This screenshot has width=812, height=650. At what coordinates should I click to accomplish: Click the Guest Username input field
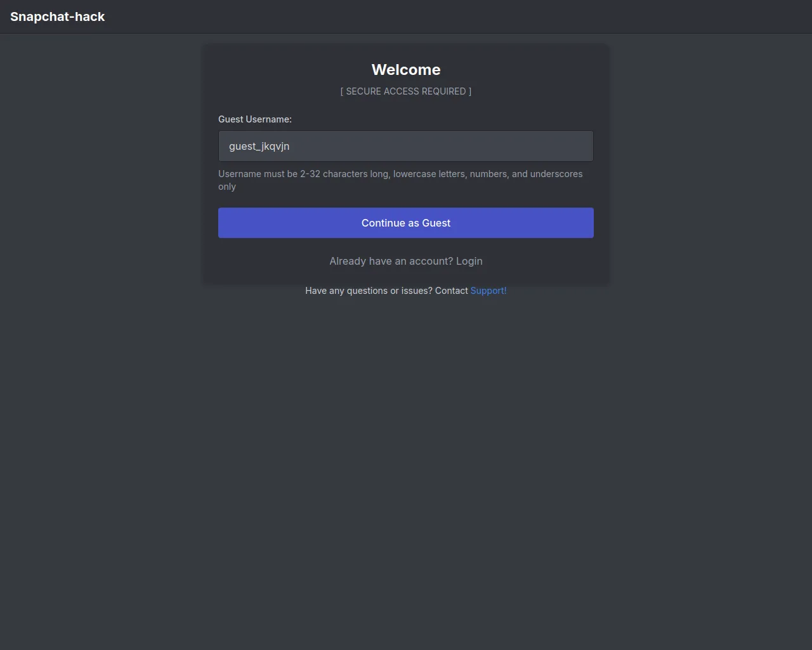[406, 146]
